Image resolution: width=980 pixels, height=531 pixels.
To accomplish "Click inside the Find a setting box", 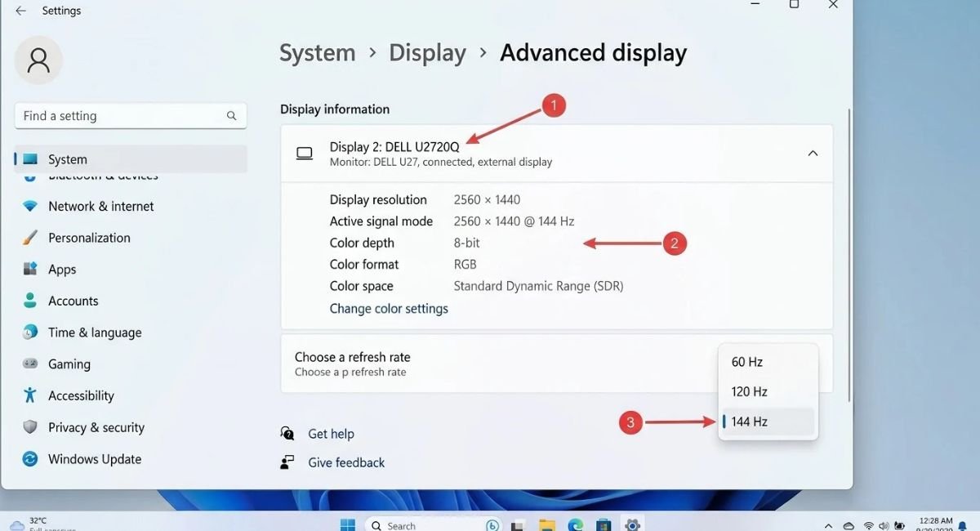I will (131, 116).
